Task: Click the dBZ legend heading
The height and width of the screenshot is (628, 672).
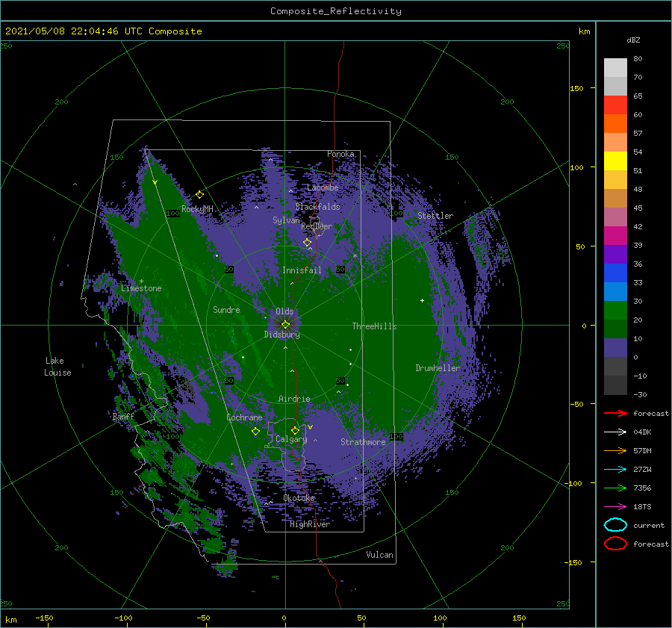Action: coord(633,40)
